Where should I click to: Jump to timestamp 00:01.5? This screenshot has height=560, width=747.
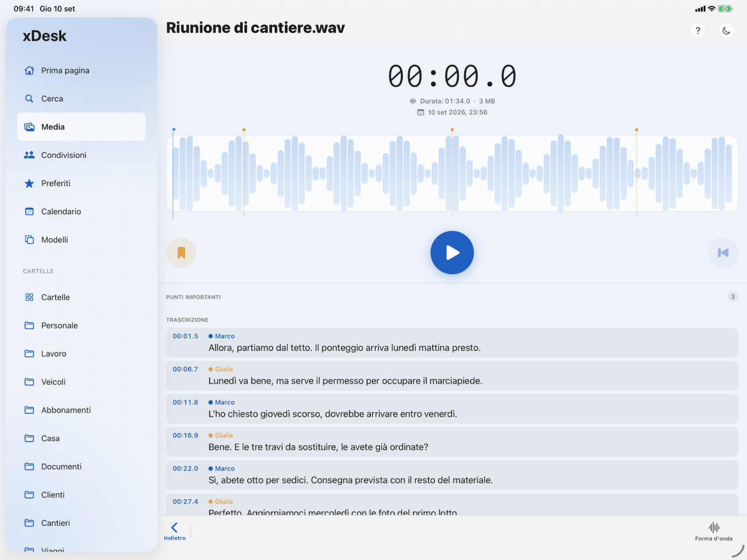pyautogui.click(x=185, y=336)
